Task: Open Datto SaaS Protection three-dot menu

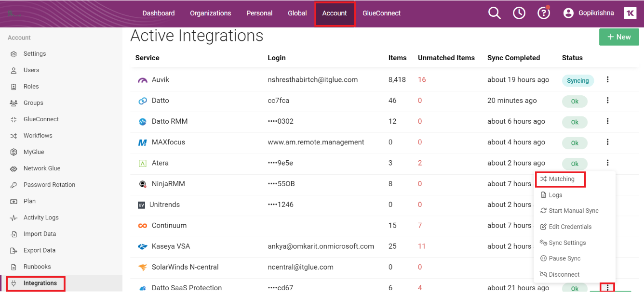Action: click(x=608, y=287)
